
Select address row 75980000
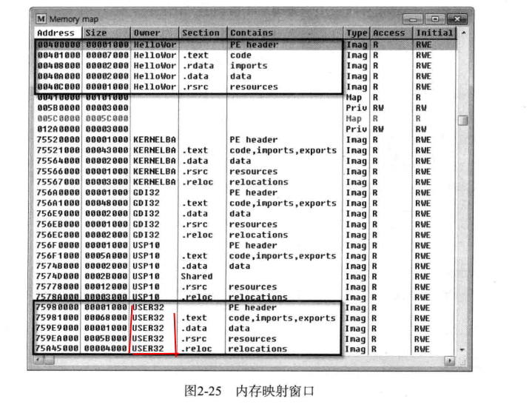coord(244,307)
